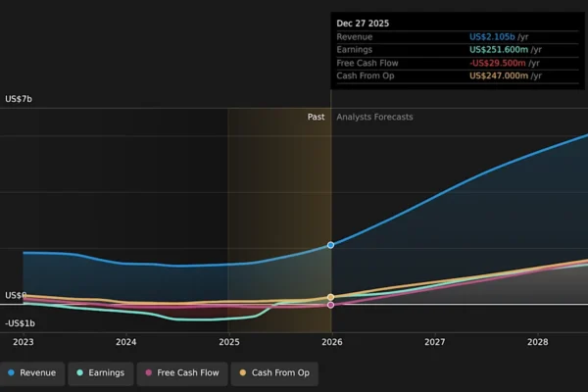Click the US$7b y-axis label
The height and width of the screenshot is (392, 588).
20,99
